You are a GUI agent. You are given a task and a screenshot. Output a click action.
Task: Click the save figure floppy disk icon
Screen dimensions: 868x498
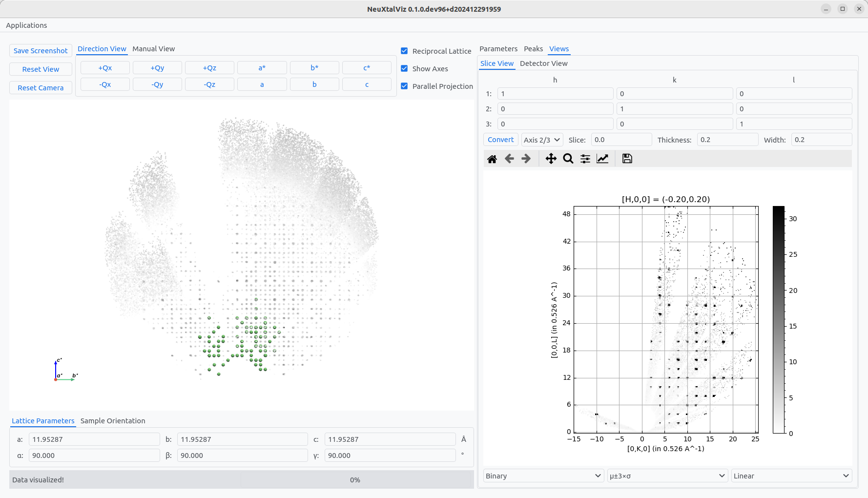tap(627, 159)
